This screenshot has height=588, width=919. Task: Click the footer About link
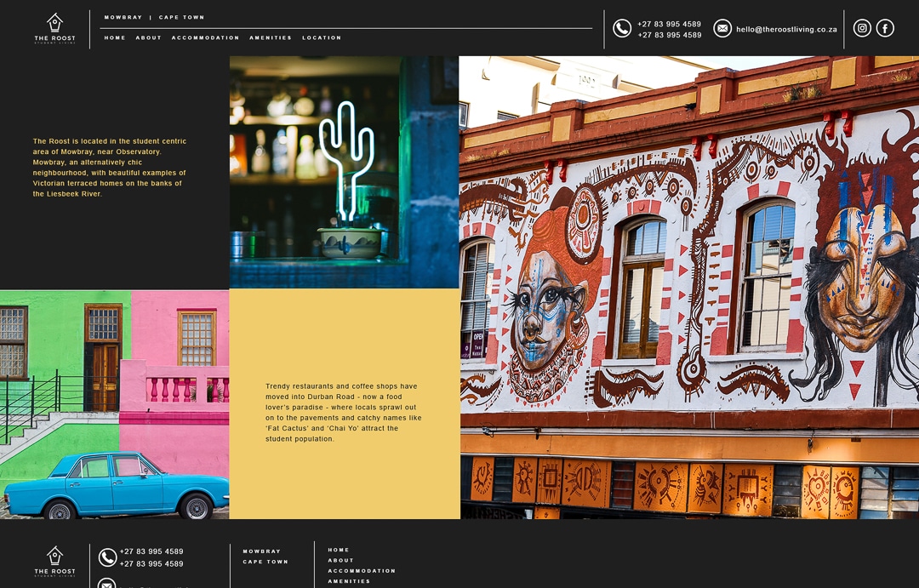tap(340, 561)
